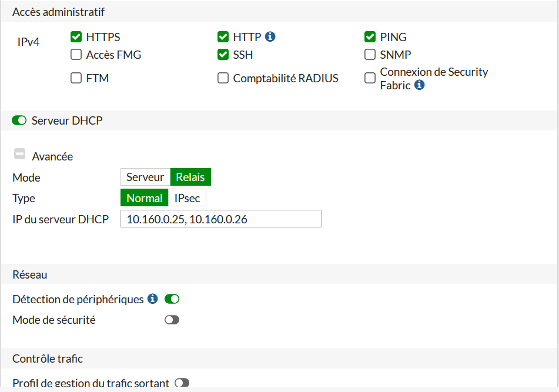Turn off the Serveur DHCP toggle

click(19, 120)
